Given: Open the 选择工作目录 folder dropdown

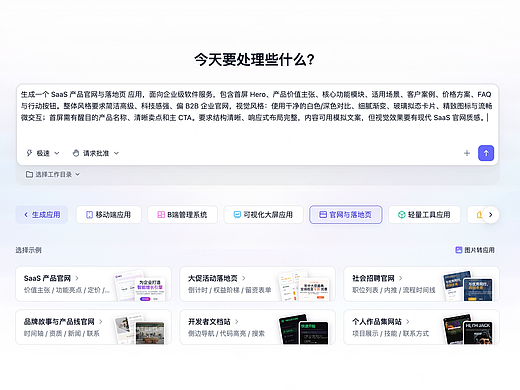Looking at the screenshot, I should [53, 174].
